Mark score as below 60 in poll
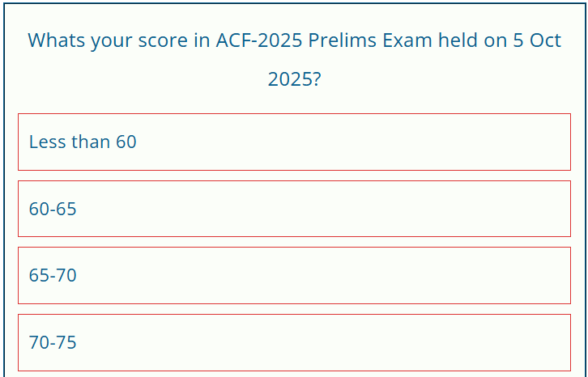This screenshot has height=377, width=588. click(x=294, y=142)
